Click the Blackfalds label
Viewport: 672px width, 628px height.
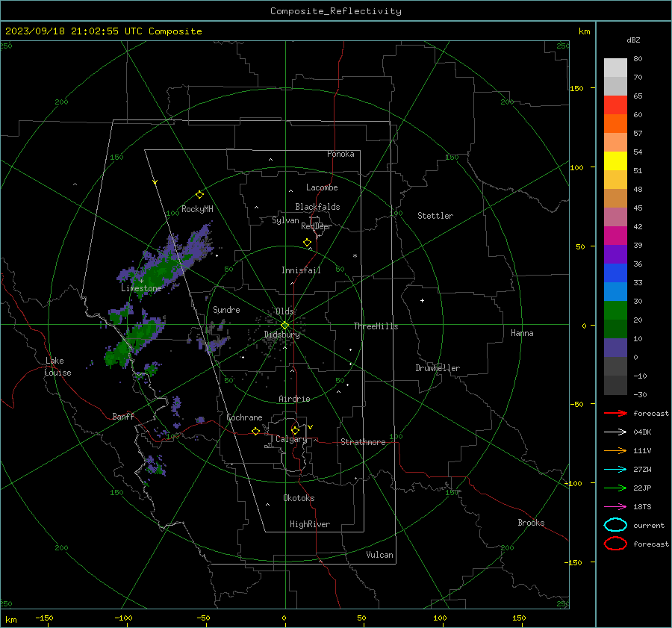point(317,207)
